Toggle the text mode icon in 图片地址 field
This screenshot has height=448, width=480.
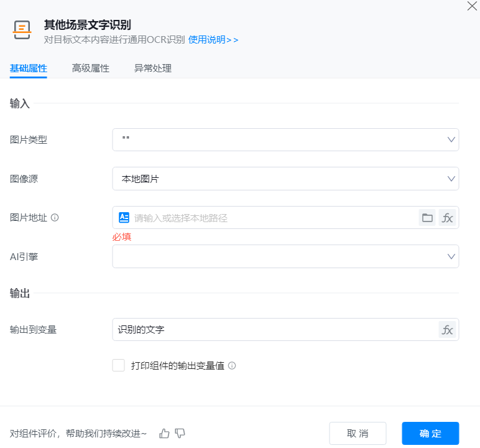coord(124,218)
